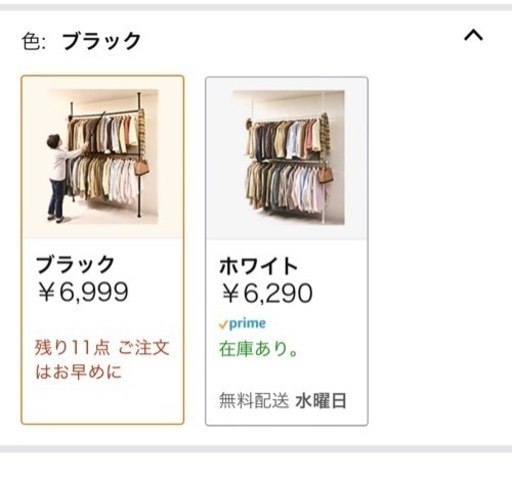Click the prime logo badge

tap(242, 323)
